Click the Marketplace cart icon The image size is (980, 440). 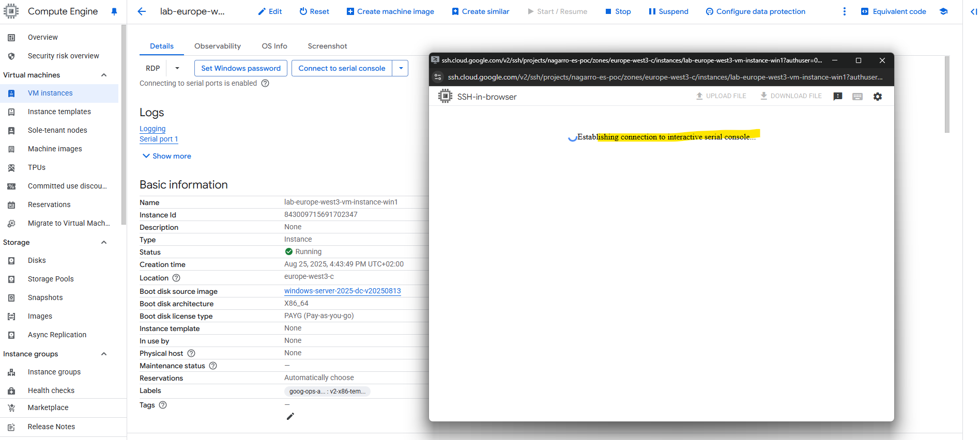[x=11, y=407]
